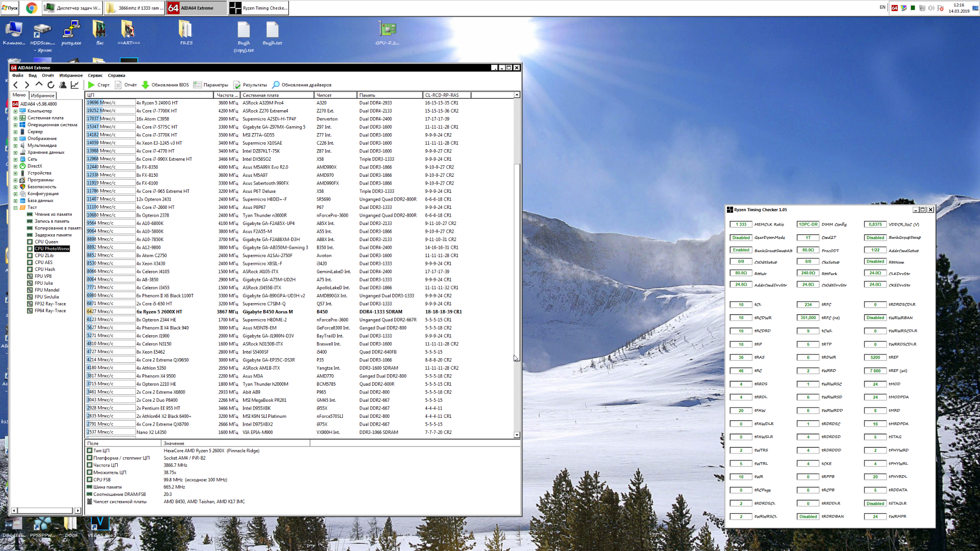980x551 pixels.
Task: Select the CPU Queen benchmark item
Action: coord(46,242)
